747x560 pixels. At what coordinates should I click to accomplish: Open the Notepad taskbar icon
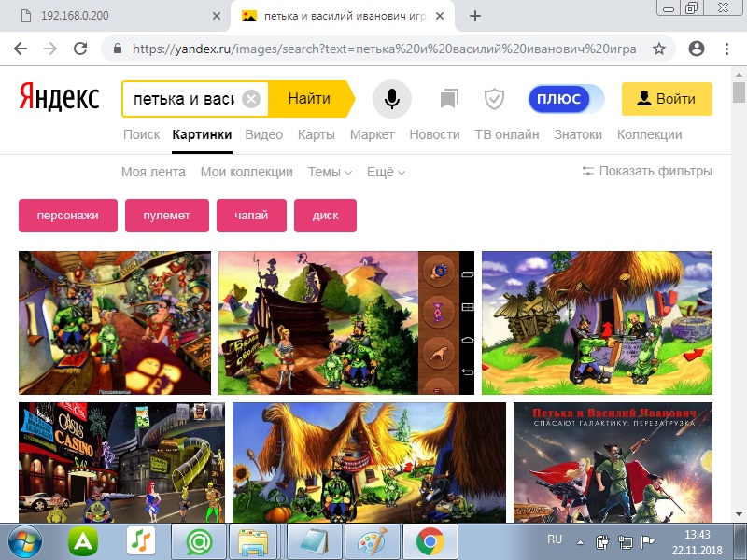tap(315, 542)
